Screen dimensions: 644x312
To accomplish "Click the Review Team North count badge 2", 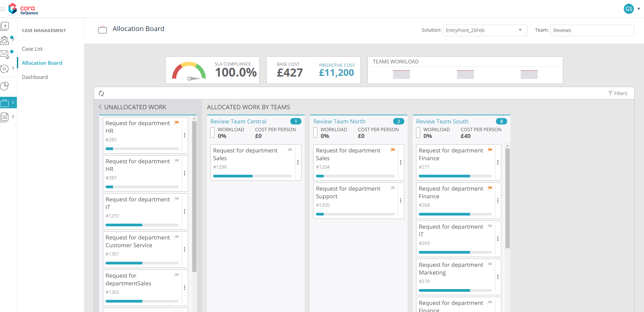I will click(399, 121).
